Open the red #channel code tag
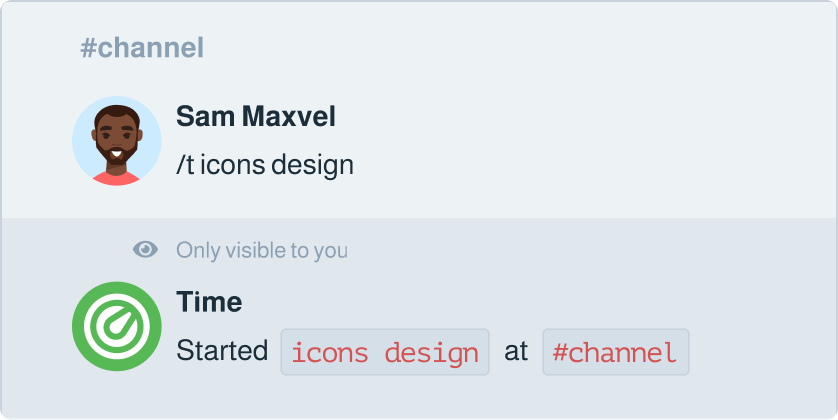The image size is (838, 420). (615, 352)
